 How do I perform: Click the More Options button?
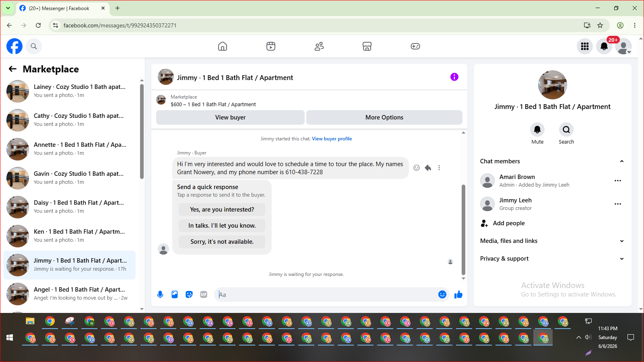point(384,117)
